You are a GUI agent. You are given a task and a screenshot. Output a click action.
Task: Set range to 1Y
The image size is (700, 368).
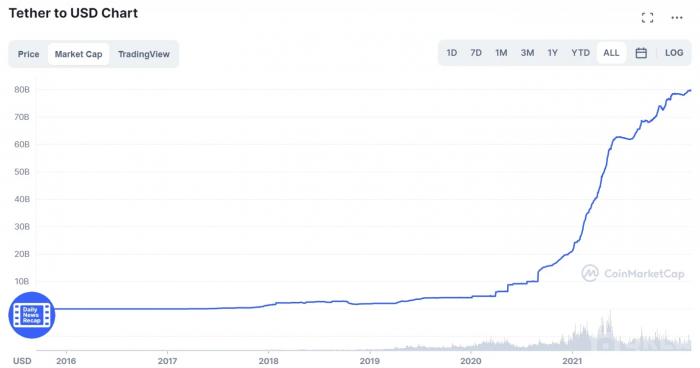[553, 53]
